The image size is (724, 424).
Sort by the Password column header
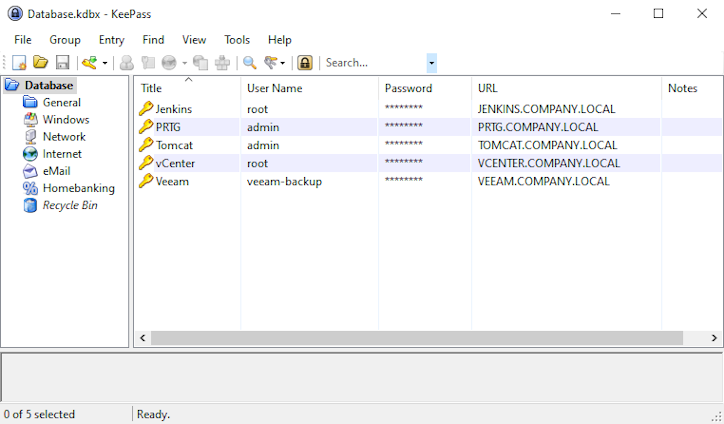(x=425, y=88)
